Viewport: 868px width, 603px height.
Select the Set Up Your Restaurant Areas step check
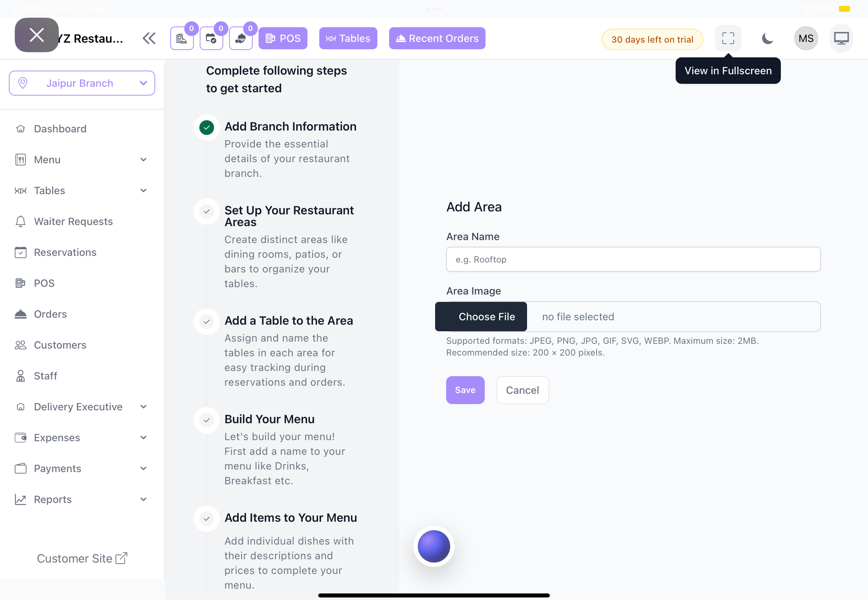(x=207, y=211)
